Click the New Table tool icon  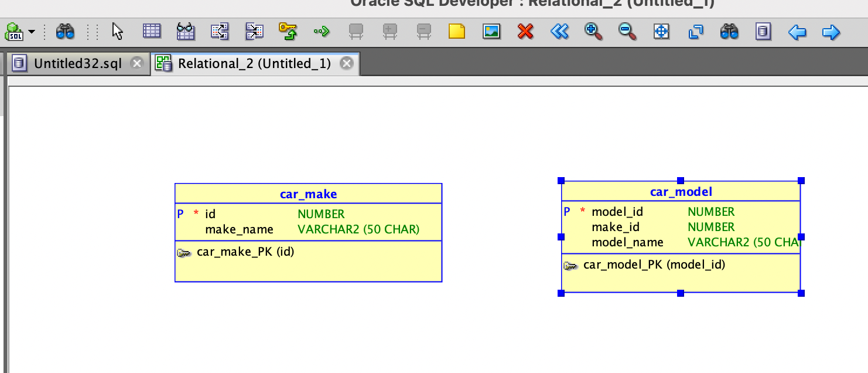pyautogui.click(x=152, y=32)
